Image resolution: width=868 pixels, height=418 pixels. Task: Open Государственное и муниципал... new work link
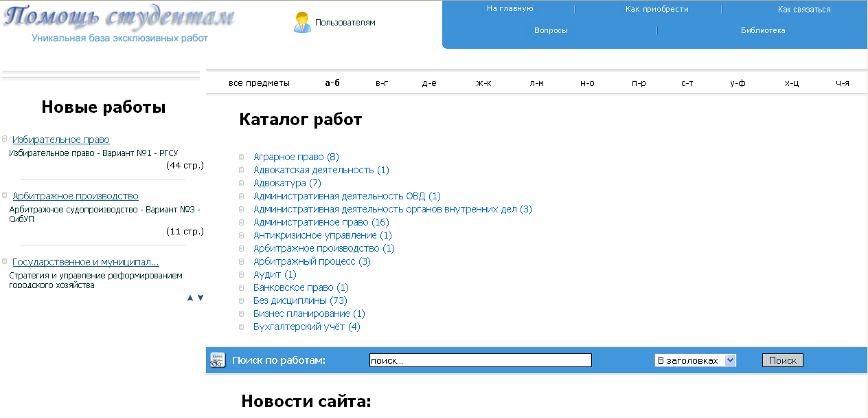coord(86,262)
